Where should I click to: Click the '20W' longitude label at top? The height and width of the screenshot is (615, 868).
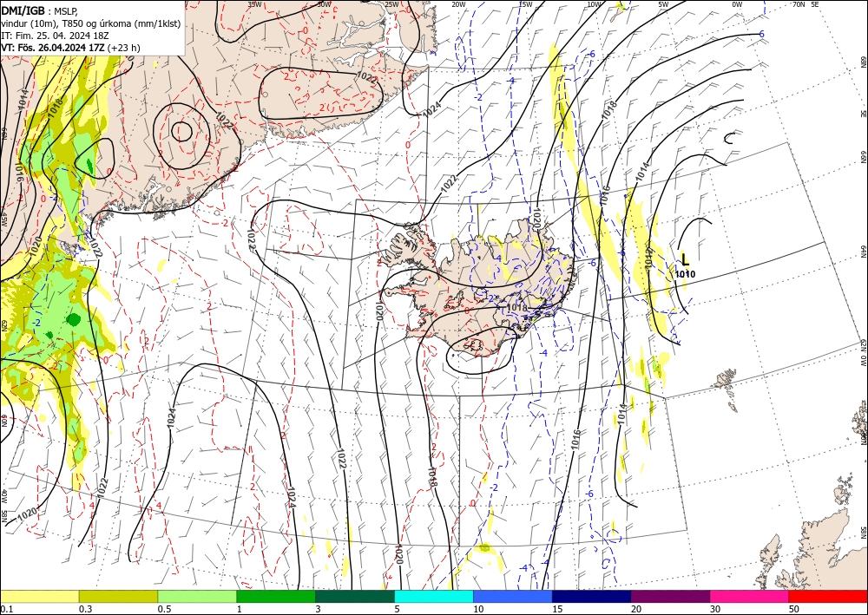coord(458,4)
